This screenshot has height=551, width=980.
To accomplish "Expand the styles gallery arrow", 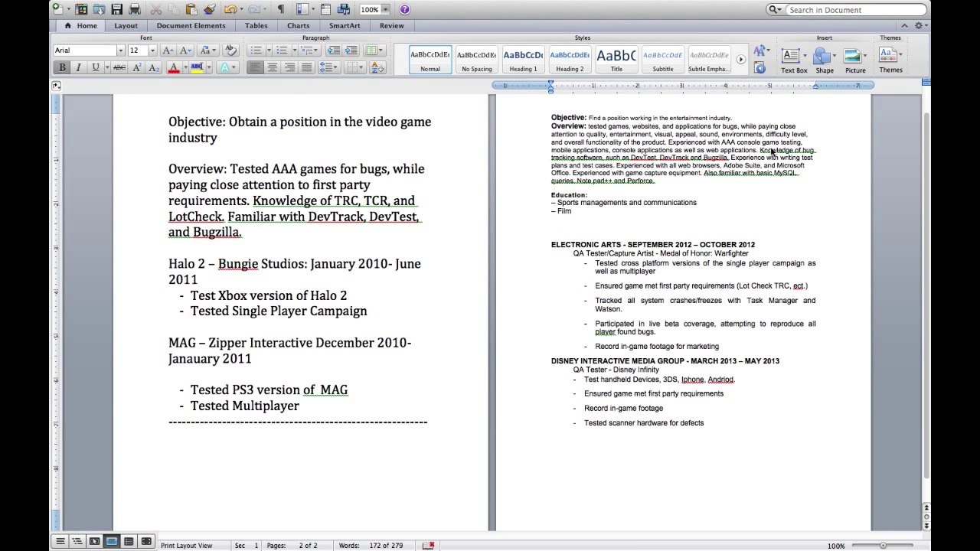I will coord(740,60).
